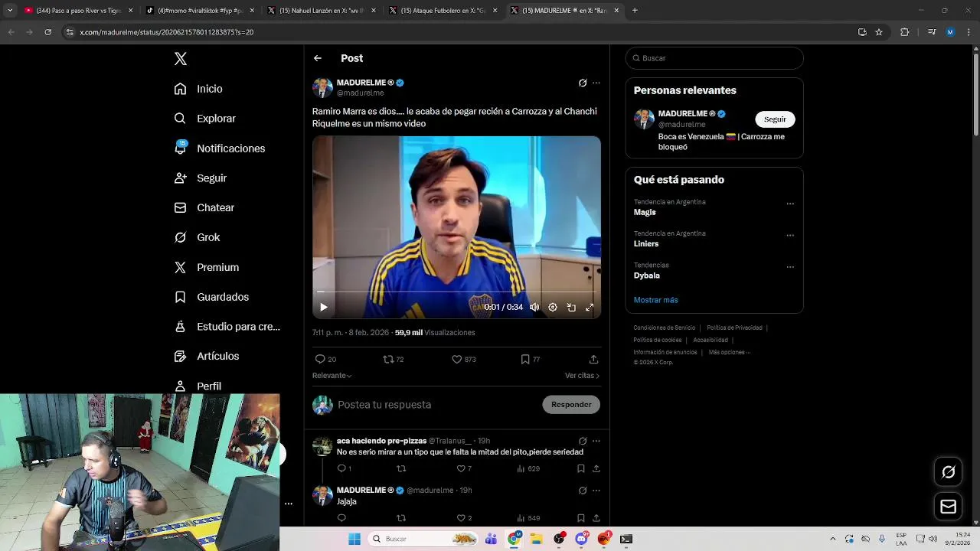The width and height of the screenshot is (980, 551).
Task: Open Chatear in the sidebar
Action: 204,208
